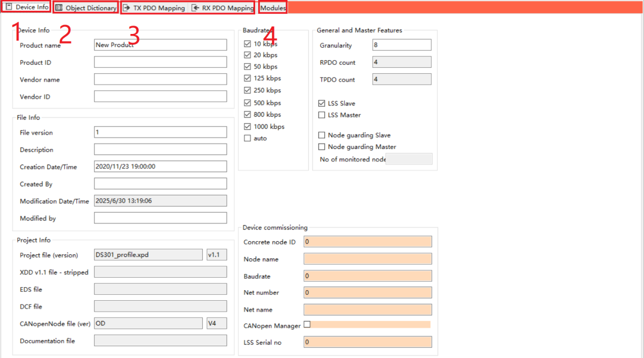Uncheck the 125 kbps baudrate checkbox
Screen dimensions: 644x358
coord(247,79)
